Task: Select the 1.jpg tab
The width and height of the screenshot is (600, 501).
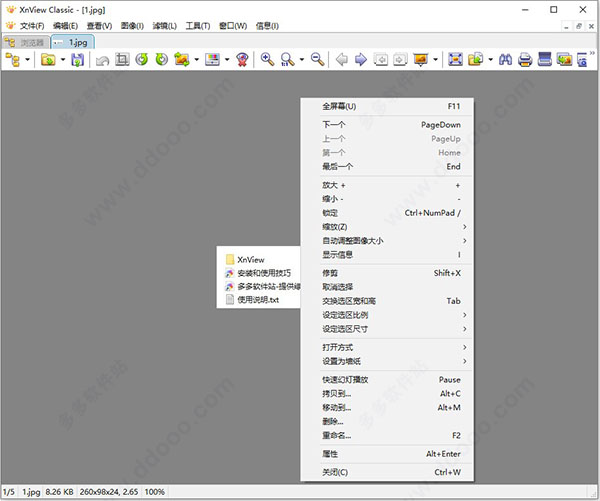Action: [x=73, y=42]
